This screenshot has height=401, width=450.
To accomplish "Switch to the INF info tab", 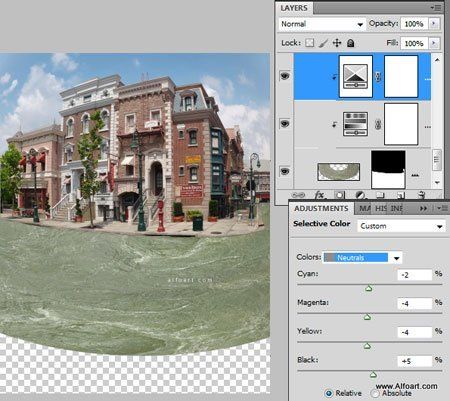I will 397,209.
